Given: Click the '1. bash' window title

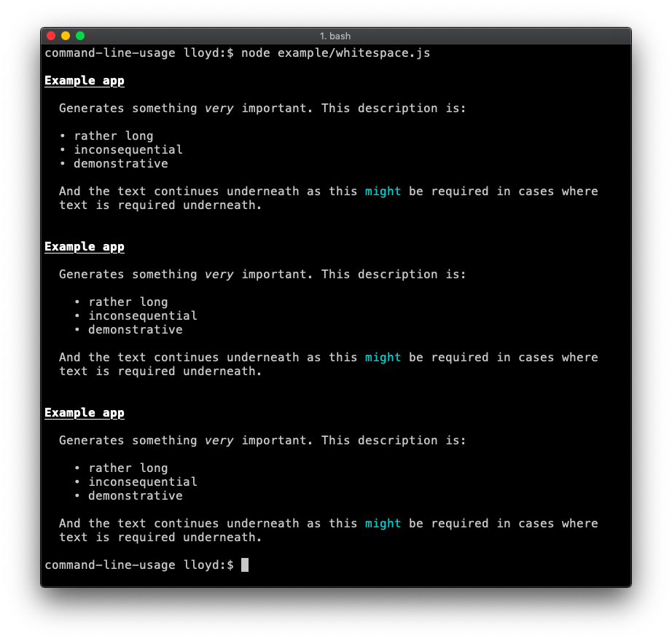Looking at the screenshot, I should 335,36.
